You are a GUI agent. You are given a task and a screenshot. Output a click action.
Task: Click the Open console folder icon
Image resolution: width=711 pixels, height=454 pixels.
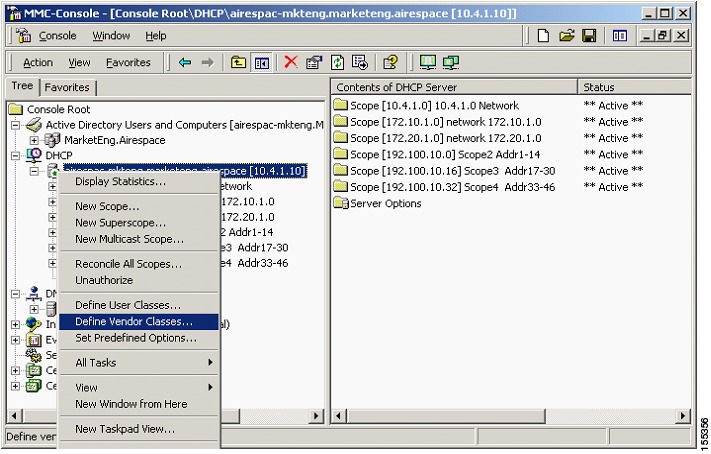click(566, 35)
